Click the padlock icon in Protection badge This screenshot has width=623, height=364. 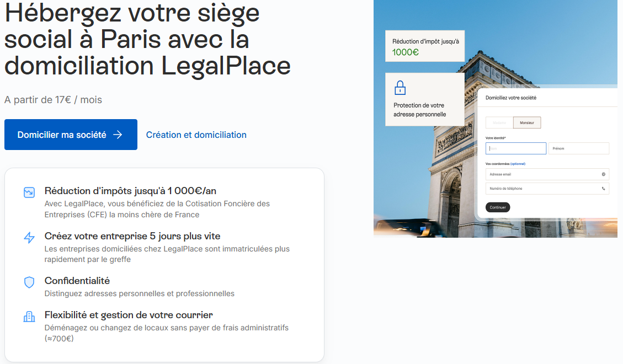pos(400,87)
